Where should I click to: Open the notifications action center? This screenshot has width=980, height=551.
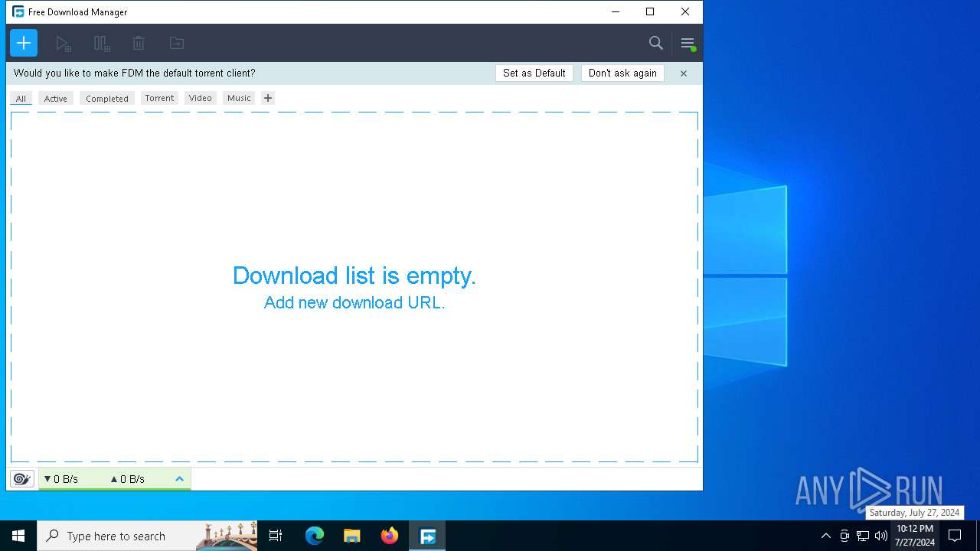pyautogui.click(x=955, y=536)
